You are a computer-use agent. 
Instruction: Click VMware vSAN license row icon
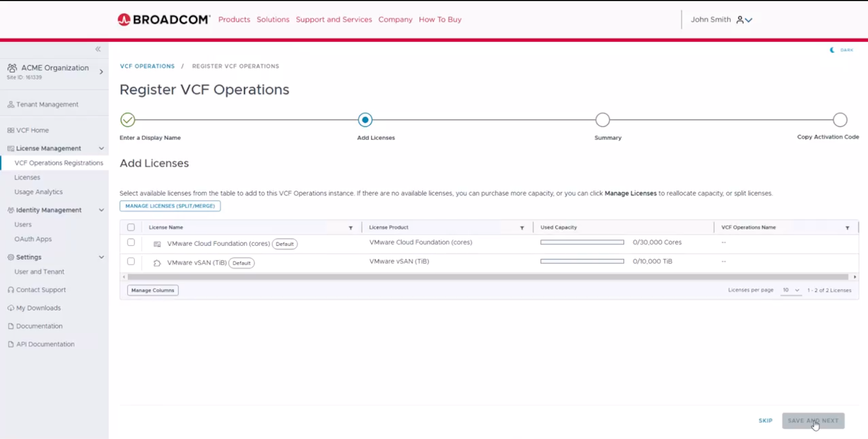157,263
